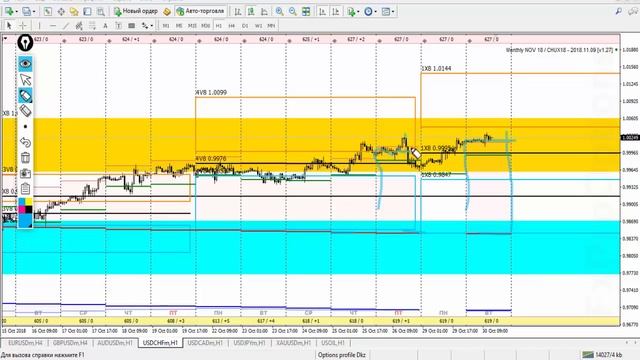640x360 pixels.
Task: Select the equidistant channel tool
Action: click(79, 26)
